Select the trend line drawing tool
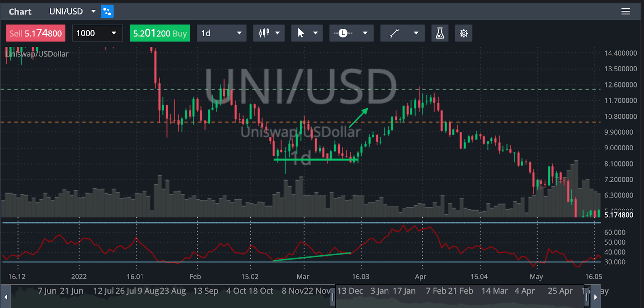Screen dimensions: 644x308 point(394,33)
